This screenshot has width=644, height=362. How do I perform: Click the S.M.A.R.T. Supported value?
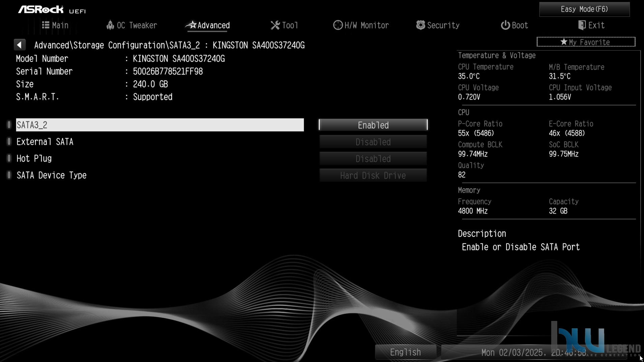tap(153, 97)
